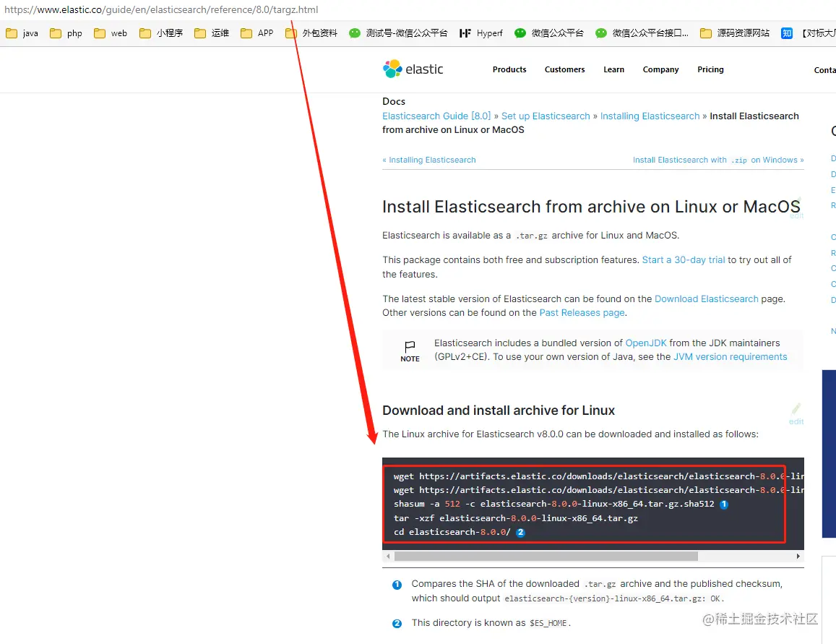Screen dimensions: 836x644
Task: Open the php bookmark folder
Action: pyautogui.click(x=66, y=33)
